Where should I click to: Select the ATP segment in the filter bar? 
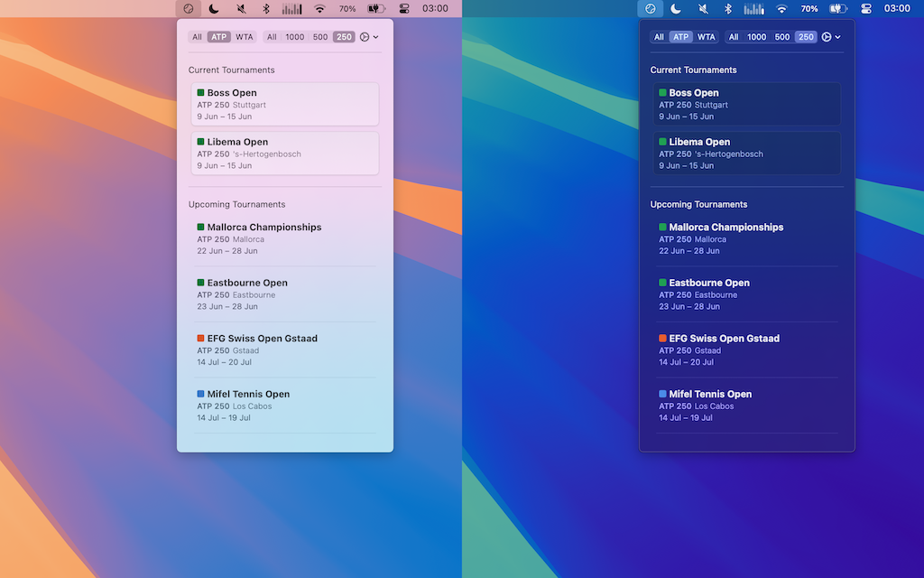click(218, 36)
